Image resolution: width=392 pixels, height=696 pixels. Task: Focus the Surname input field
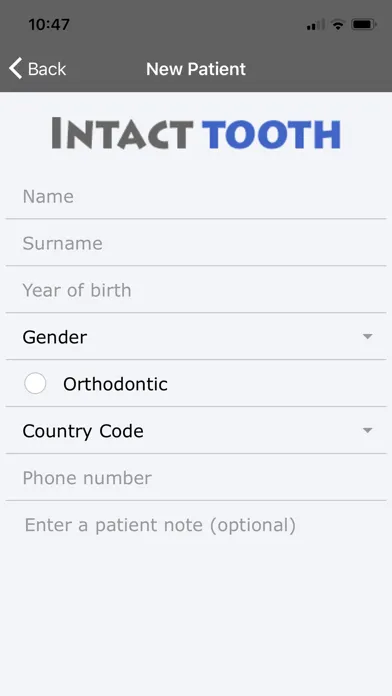pyautogui.click(x=196, y=243)
